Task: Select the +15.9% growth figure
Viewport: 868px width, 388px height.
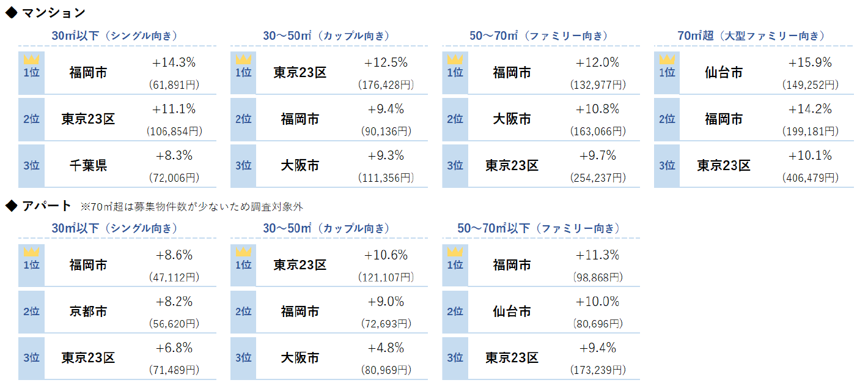Action: (x=810, y=62)
